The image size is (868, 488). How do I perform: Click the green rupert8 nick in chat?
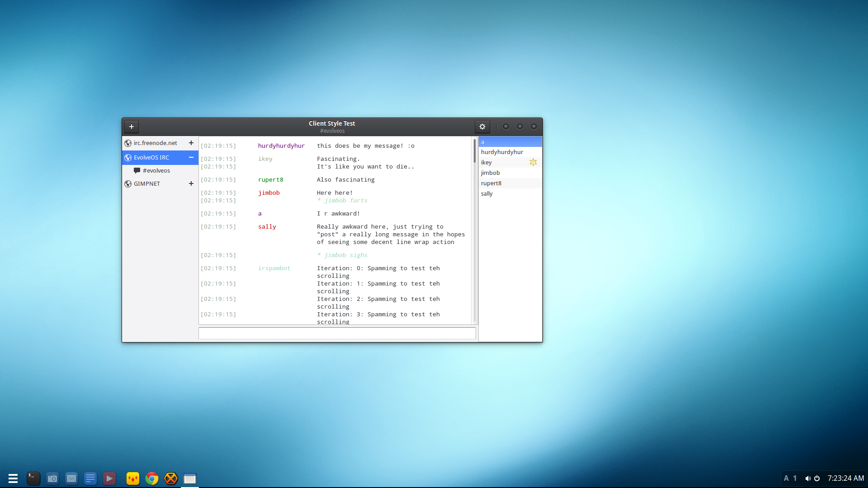pos(271,179)
